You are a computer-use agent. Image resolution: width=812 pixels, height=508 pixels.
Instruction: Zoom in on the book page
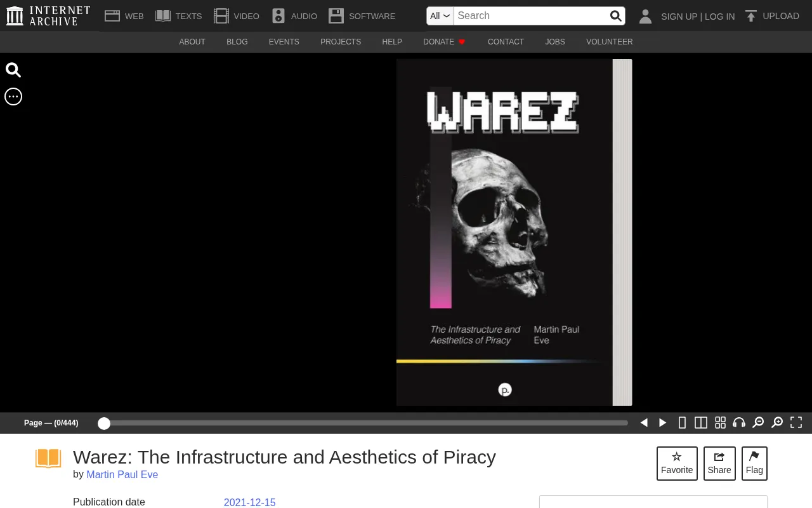pyautogui.click(x=777, y=423)
